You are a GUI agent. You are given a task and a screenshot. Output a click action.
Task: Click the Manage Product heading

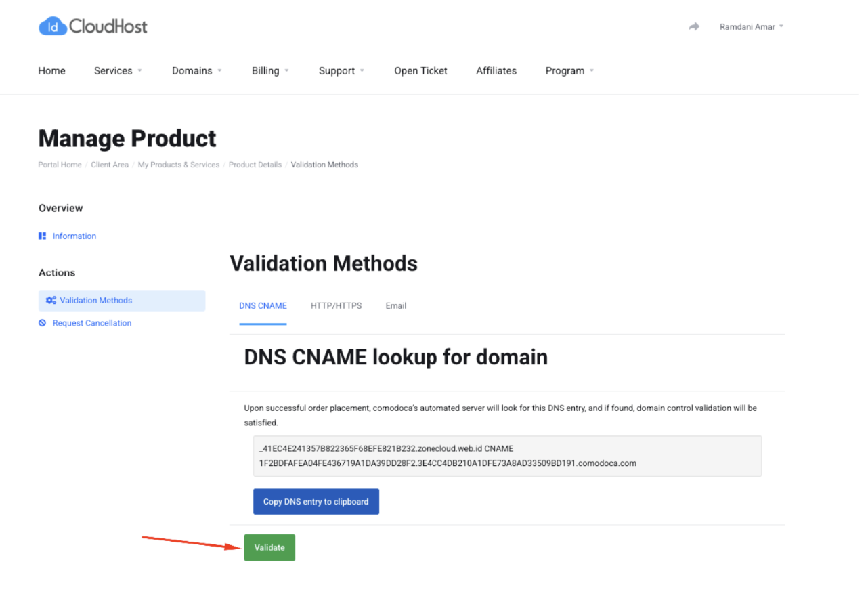[x=127, y=139]
